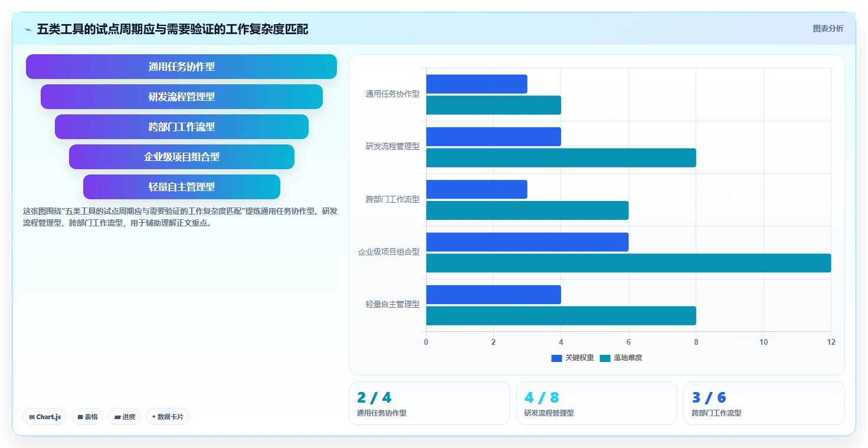The height and width of the screenshot is (448, 868).
Task: Click the Chart.js tag chip
Action: coord(45,417)
